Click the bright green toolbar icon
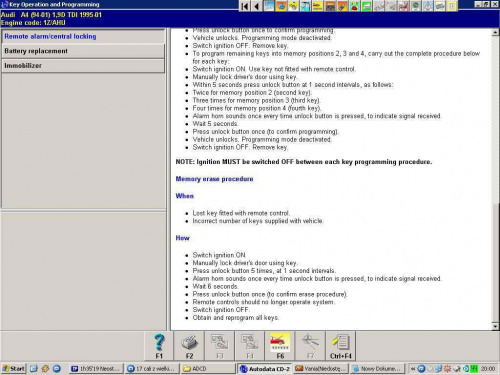 (366, 6)
